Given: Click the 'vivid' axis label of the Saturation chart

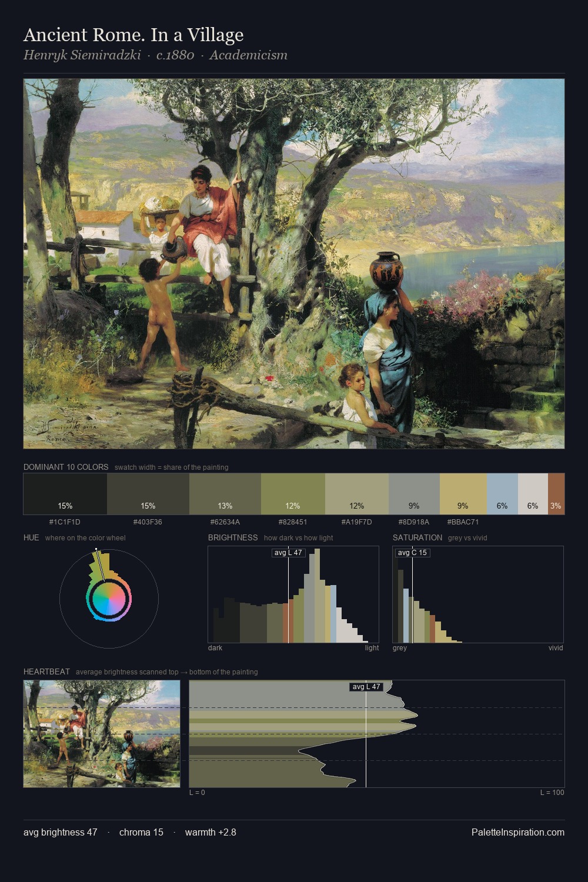Looking at the screenshot, I should tap(556, 648).
